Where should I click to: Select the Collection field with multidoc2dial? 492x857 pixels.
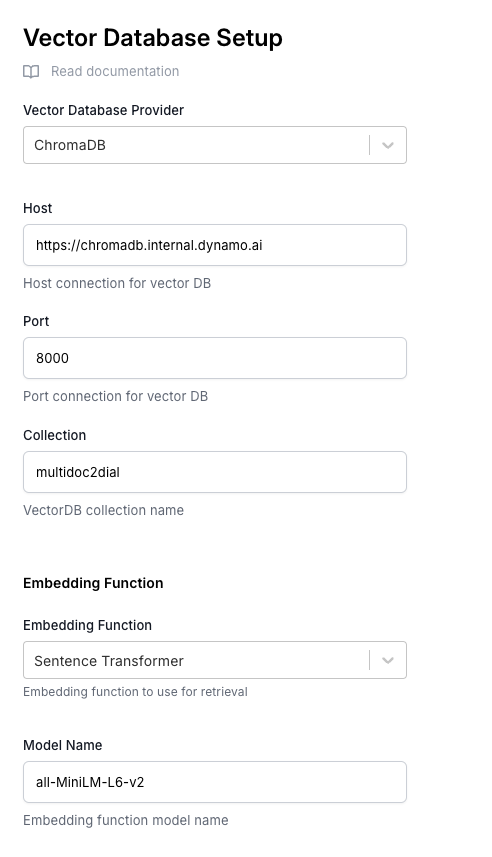tap(215, 472)
